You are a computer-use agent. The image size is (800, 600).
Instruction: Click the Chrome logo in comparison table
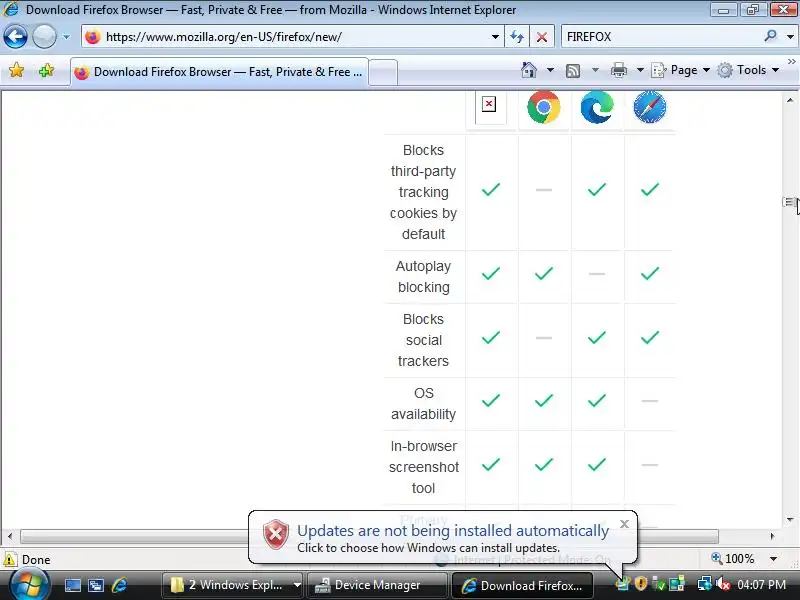coord(543,108)
